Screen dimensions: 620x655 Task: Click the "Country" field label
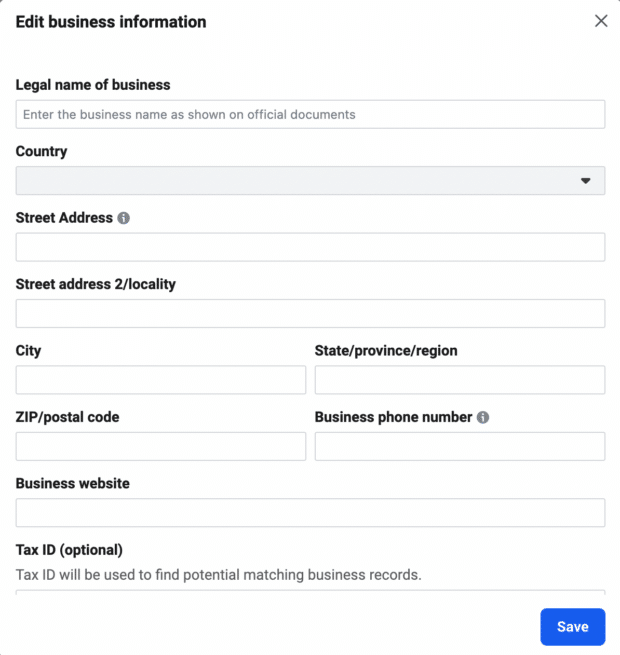(42, 152)
